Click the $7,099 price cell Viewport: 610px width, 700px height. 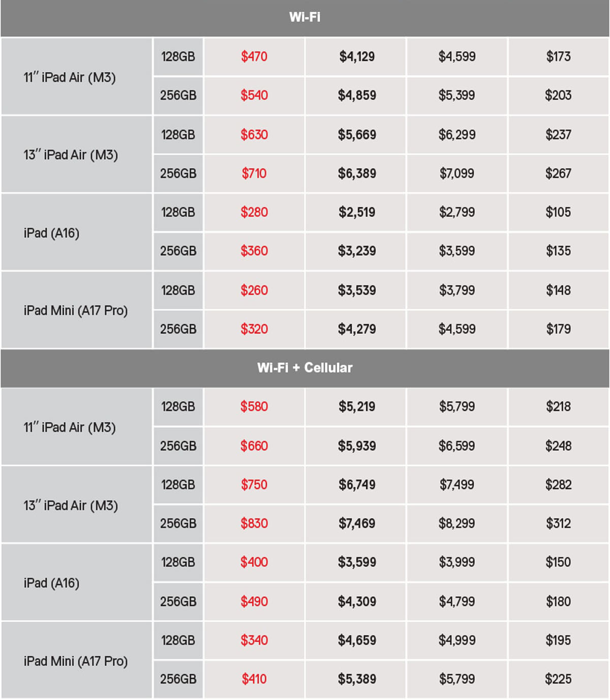pos(457,173)
